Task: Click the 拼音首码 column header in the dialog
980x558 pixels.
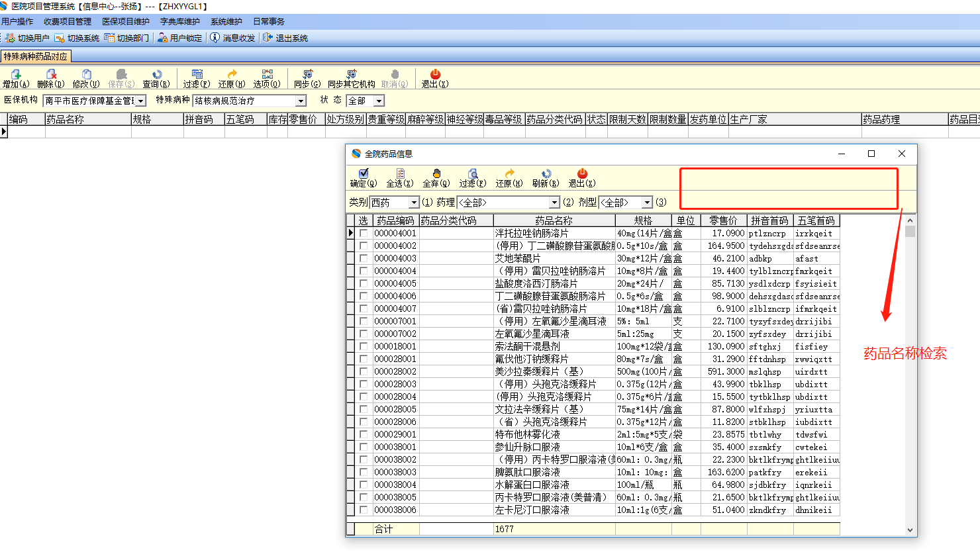Action: [x=770, y=220]
